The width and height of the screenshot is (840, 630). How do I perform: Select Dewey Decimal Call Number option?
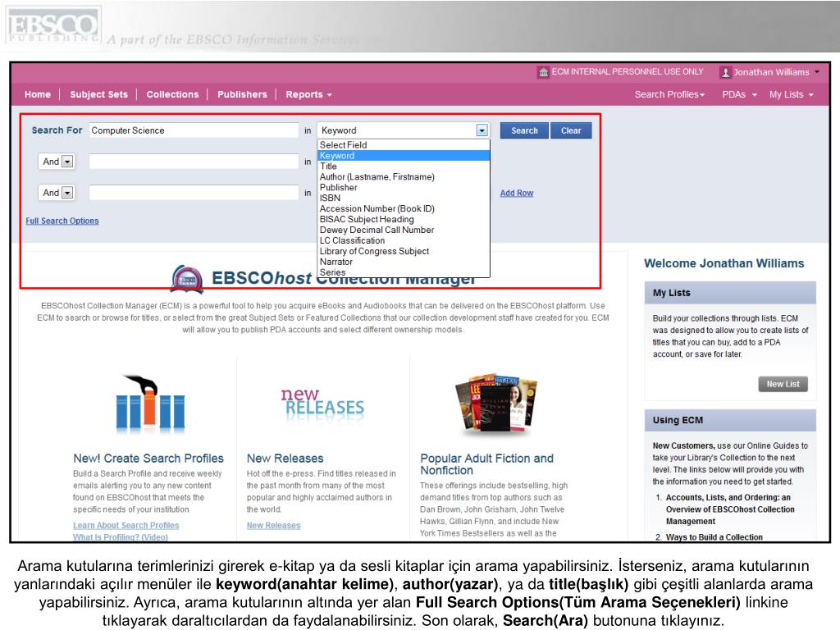(x=404, y=230)
